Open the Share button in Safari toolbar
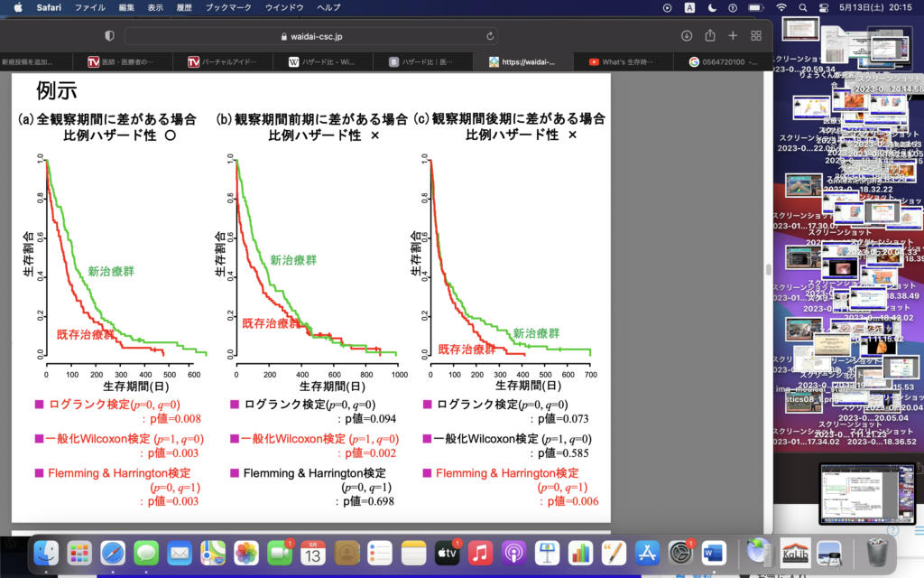 coord(709,35)
